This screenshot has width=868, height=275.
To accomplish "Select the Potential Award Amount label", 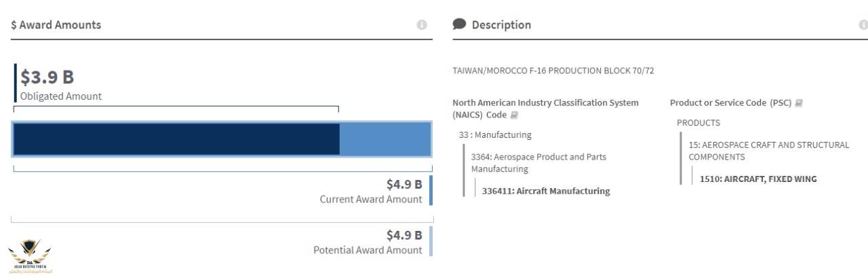I will click(x=367, y=250).
